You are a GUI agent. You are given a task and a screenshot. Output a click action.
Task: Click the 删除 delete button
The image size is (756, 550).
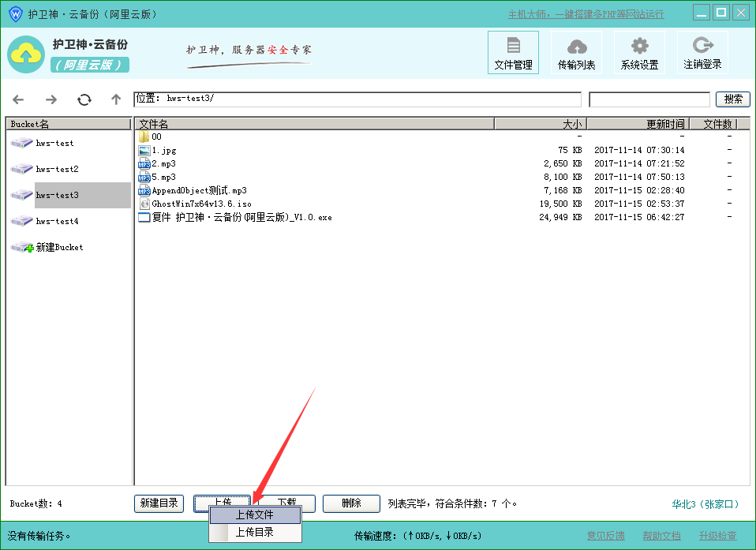351,503
